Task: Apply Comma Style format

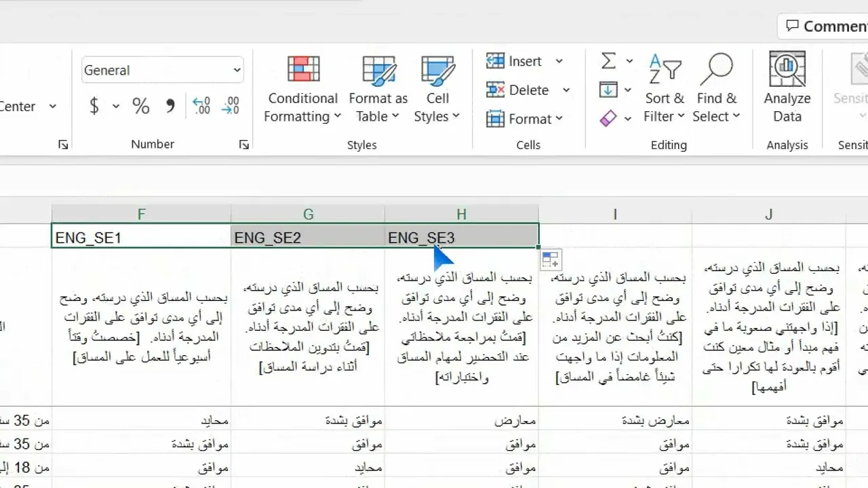Action: [x=170, y=106]
